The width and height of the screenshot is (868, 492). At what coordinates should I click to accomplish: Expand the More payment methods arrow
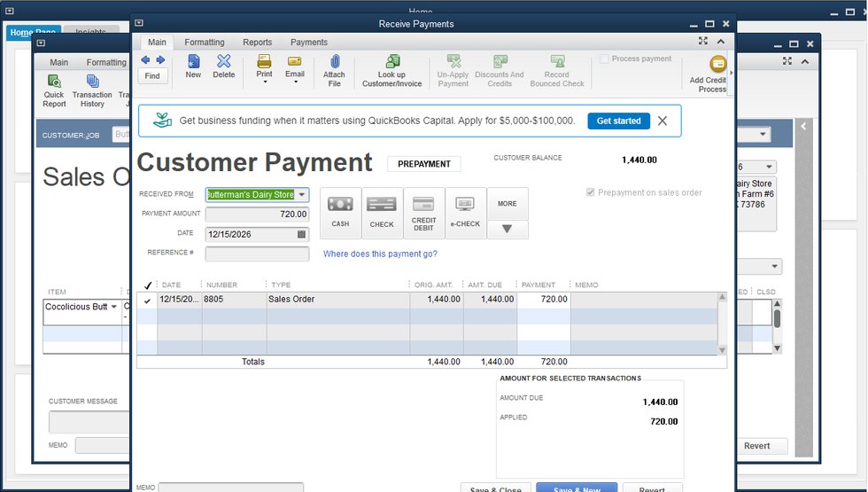[507, 230]
